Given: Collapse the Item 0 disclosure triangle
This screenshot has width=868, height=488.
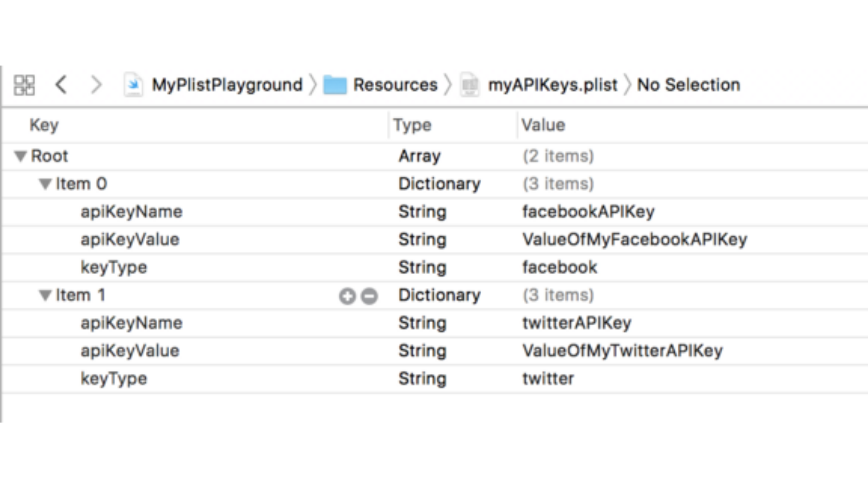Looking at the screenshot, I should [x=45, y=184].
